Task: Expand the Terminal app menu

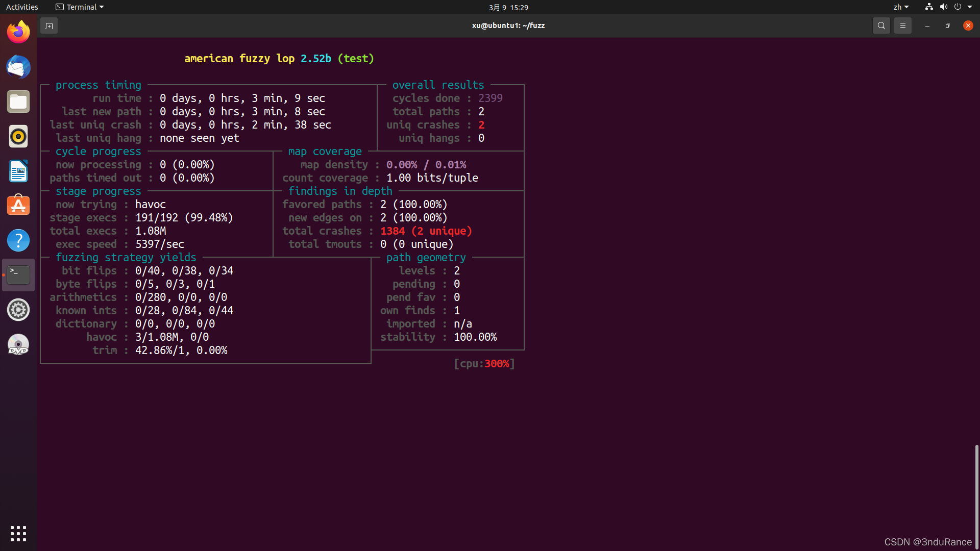Action: point(80,7)
